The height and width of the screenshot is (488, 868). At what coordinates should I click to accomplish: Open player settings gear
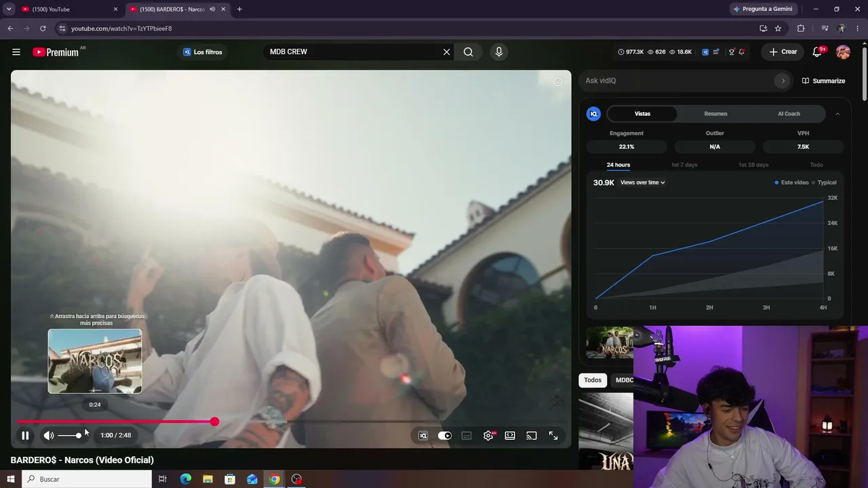click(x=488, y=436)
